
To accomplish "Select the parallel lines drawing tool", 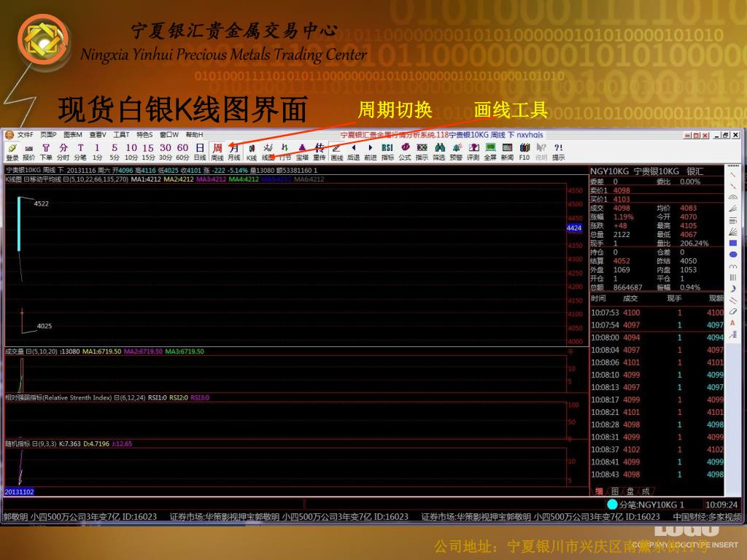I will pyautogui.click(x=732, y=300).
